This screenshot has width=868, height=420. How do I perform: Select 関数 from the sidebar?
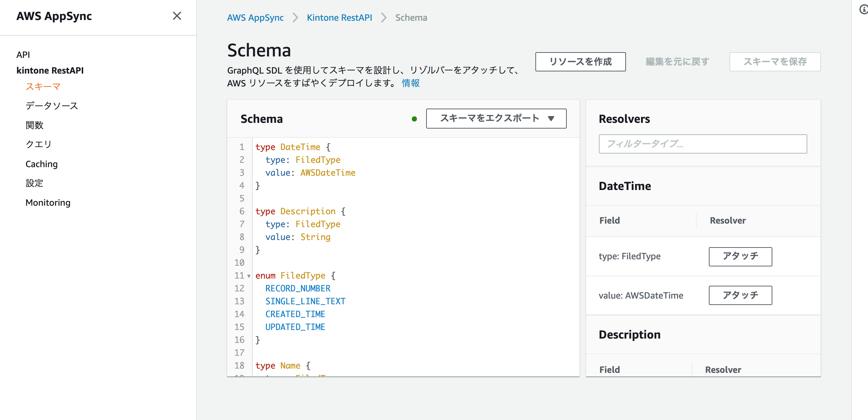[x=35, y=125]
